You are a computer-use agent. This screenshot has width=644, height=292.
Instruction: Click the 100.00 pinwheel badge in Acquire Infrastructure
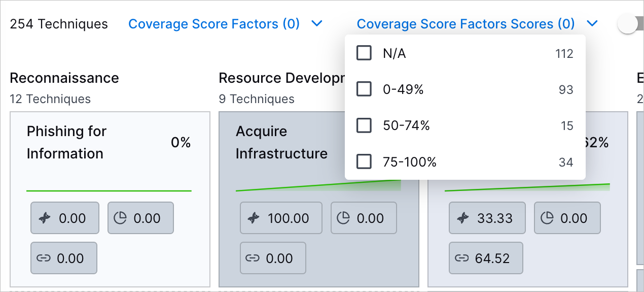click(281, 218)
